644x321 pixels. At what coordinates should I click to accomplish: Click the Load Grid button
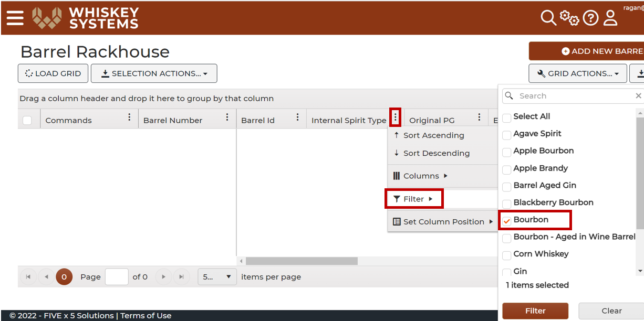click(x=53, y=73)
